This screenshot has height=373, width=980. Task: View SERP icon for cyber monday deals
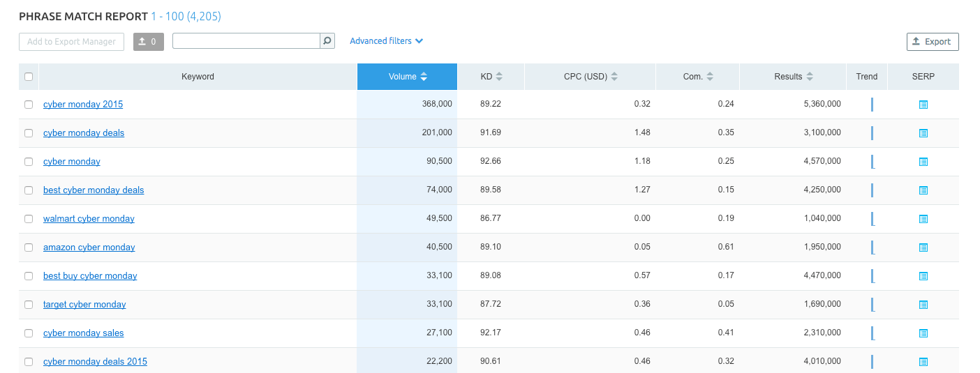[923, 133]
